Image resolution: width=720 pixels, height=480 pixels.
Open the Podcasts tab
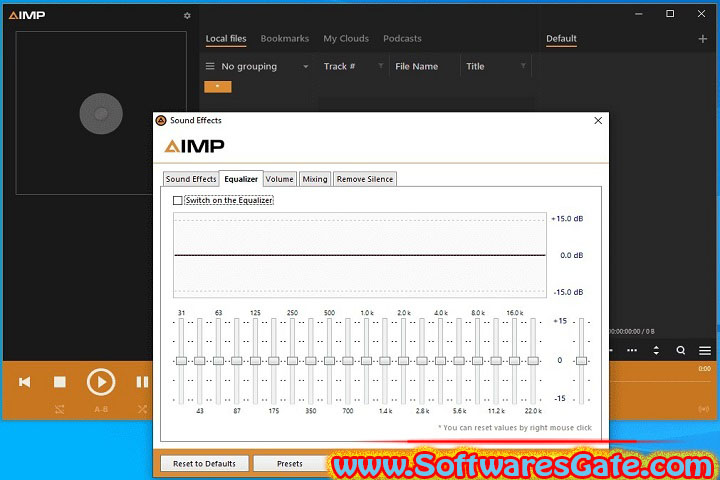coord(402,39)
